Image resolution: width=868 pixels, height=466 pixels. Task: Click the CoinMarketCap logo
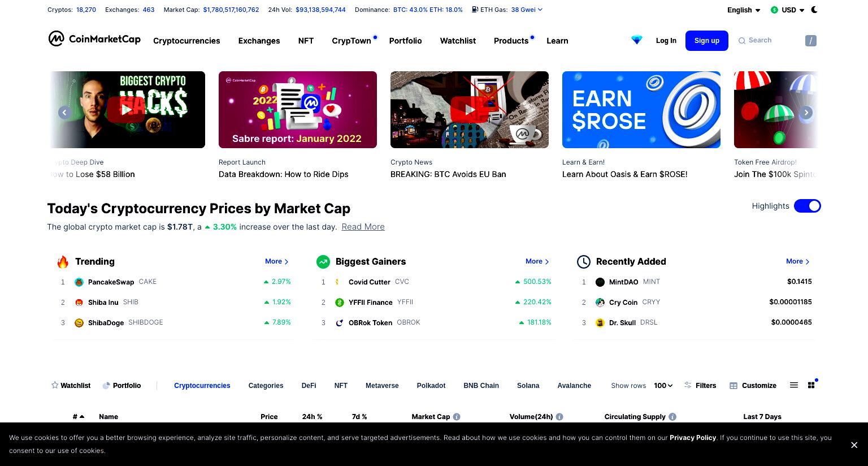click(x=94, y=38)
